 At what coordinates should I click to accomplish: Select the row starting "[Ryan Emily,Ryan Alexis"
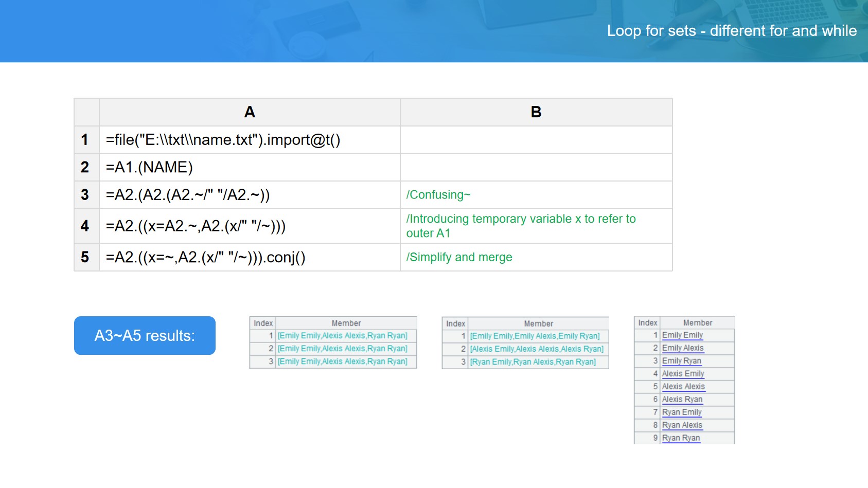point(533,362)
